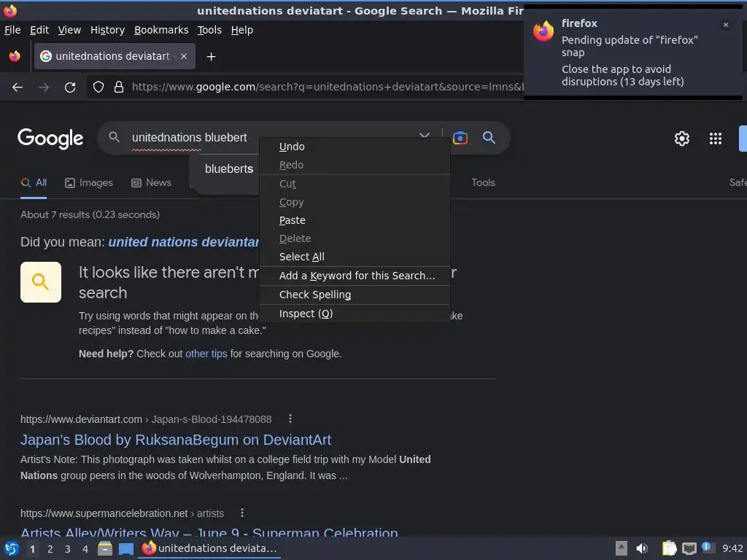Viewport: 747px width, 560px height.
Task: Click the blue search magnifier button
Action: tap(489, 138)
